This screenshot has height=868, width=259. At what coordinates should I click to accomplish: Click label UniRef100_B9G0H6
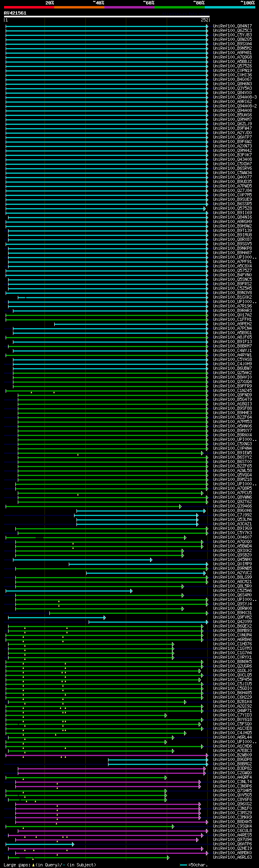(232, 510)
